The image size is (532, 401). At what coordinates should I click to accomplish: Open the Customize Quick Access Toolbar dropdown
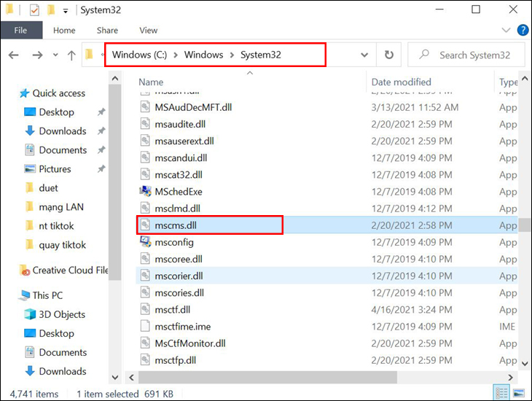pyautogui.click(x=66, y=11)
